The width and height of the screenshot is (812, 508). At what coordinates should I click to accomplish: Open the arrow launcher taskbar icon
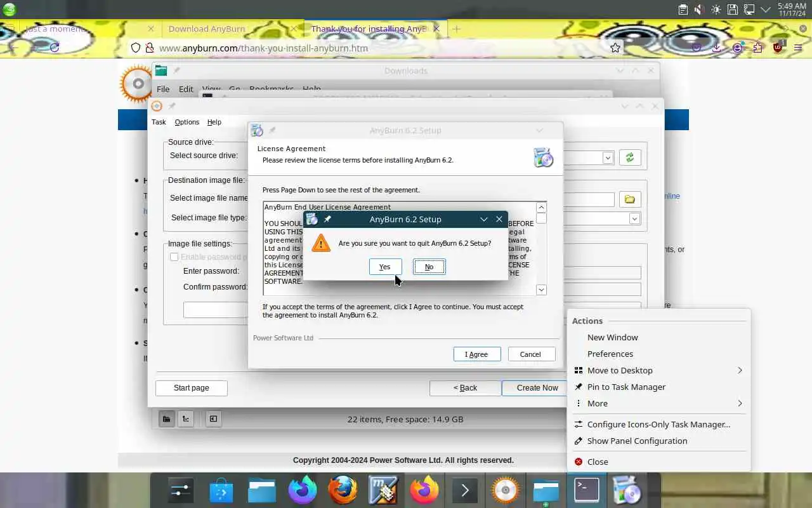tap(465, 491)
